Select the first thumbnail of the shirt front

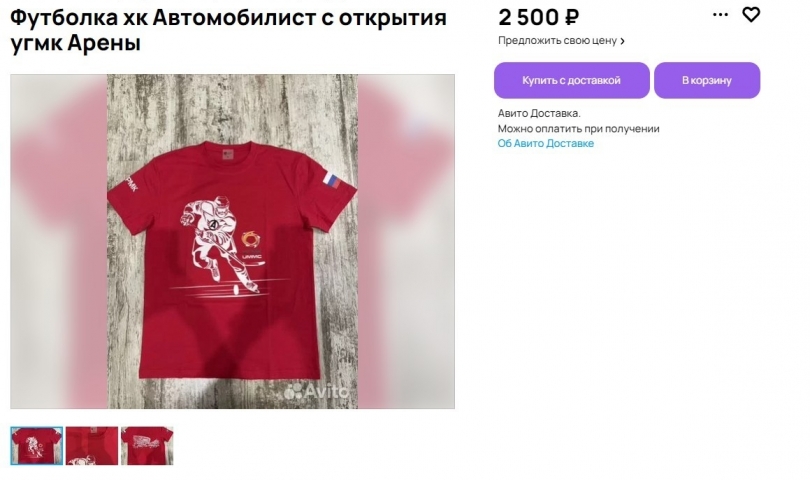click(37, 445)
